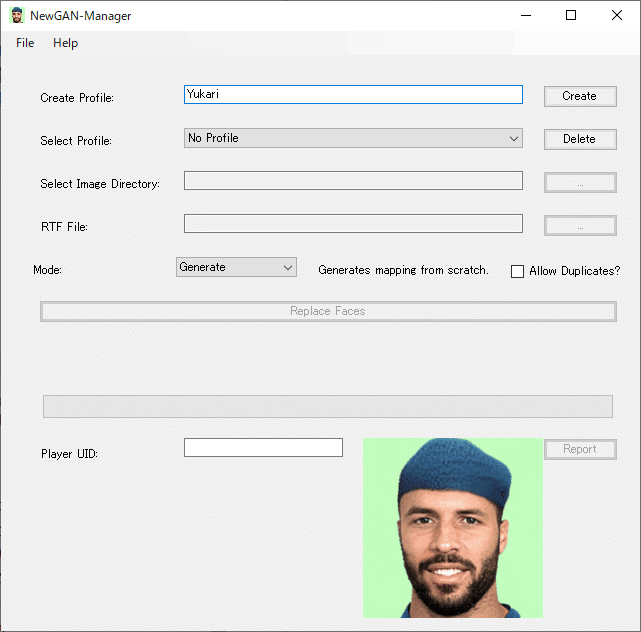
Task: Click the Select Image Directory field
Action: point(353,181)
